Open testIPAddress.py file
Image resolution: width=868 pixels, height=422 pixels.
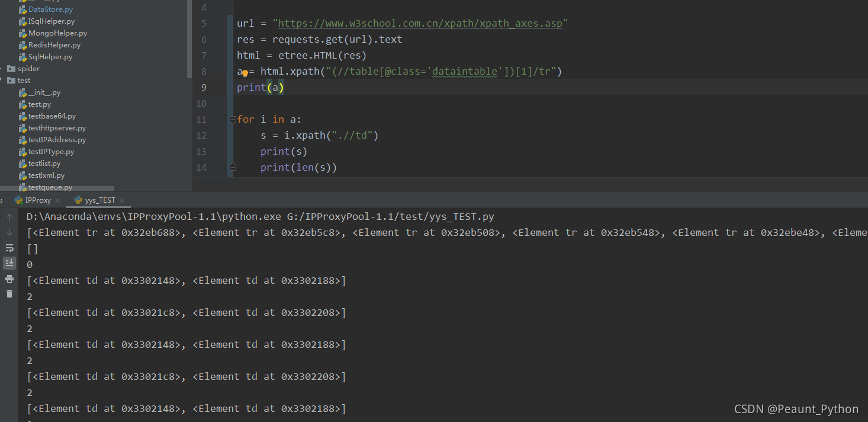57,140
